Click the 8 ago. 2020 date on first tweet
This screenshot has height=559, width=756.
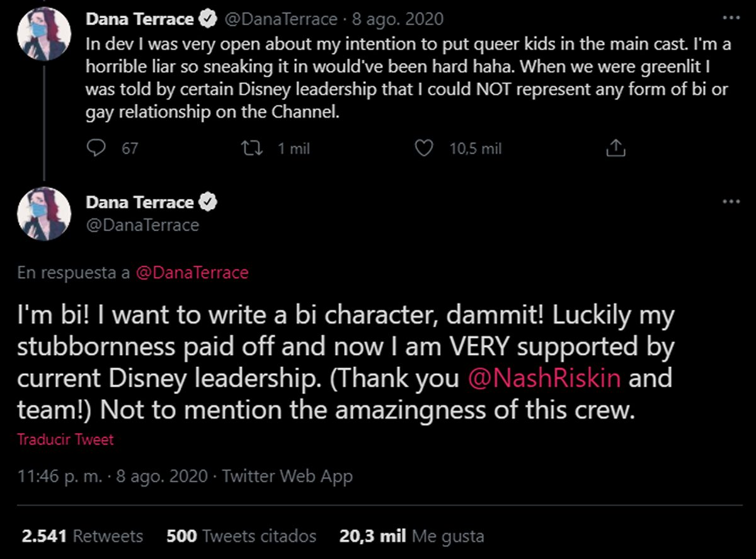(x=398, y=20)
